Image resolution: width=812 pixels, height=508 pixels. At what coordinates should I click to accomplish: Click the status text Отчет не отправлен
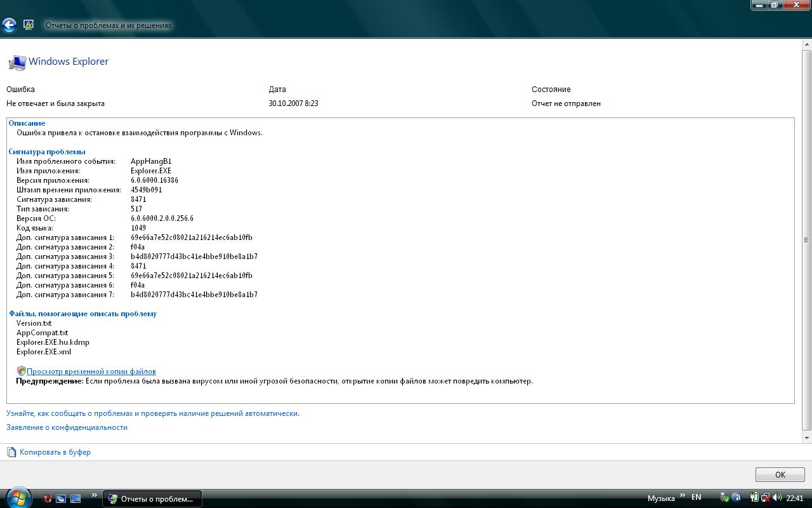coord(566,104)
